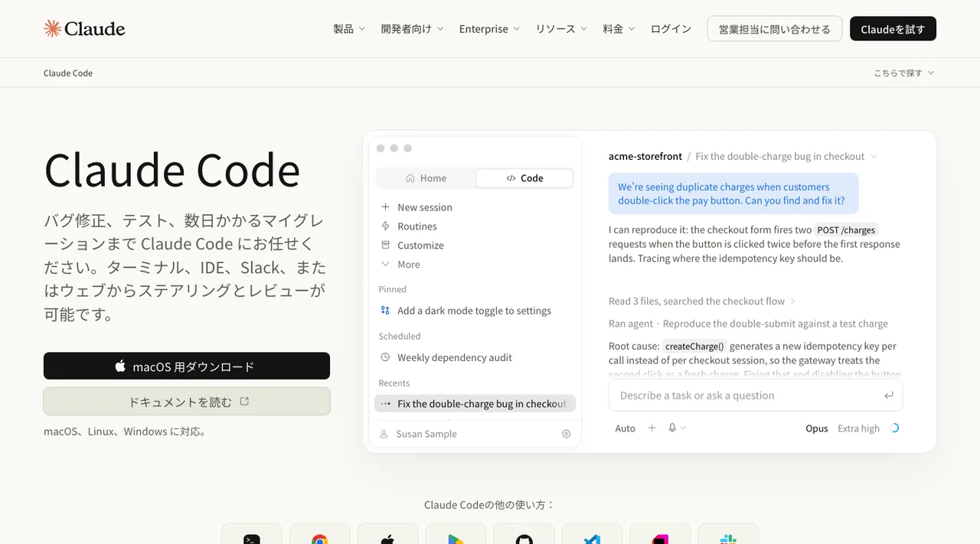Open the Google Play icon card

pyautogui.click(x=456, y=534)
